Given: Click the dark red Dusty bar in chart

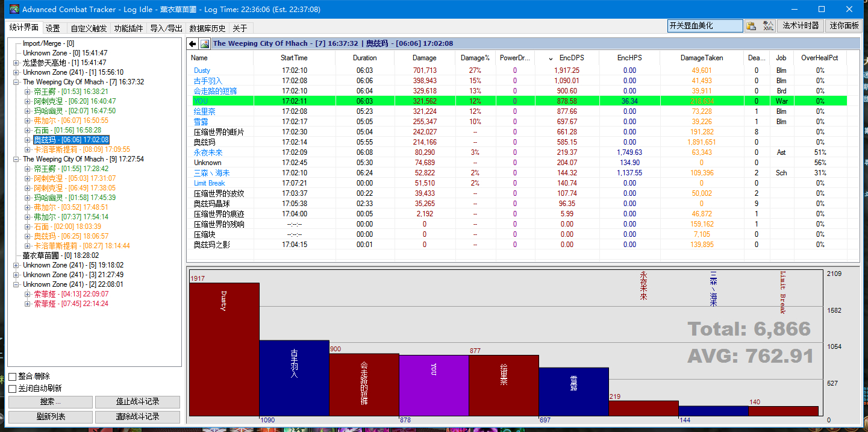Looking at the screenshot, I should (224, 349).
